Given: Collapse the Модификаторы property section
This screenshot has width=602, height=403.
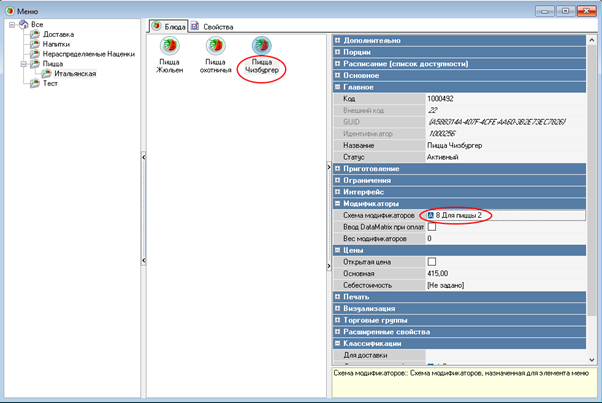Looking at the screenshot, I should (337, 203).
